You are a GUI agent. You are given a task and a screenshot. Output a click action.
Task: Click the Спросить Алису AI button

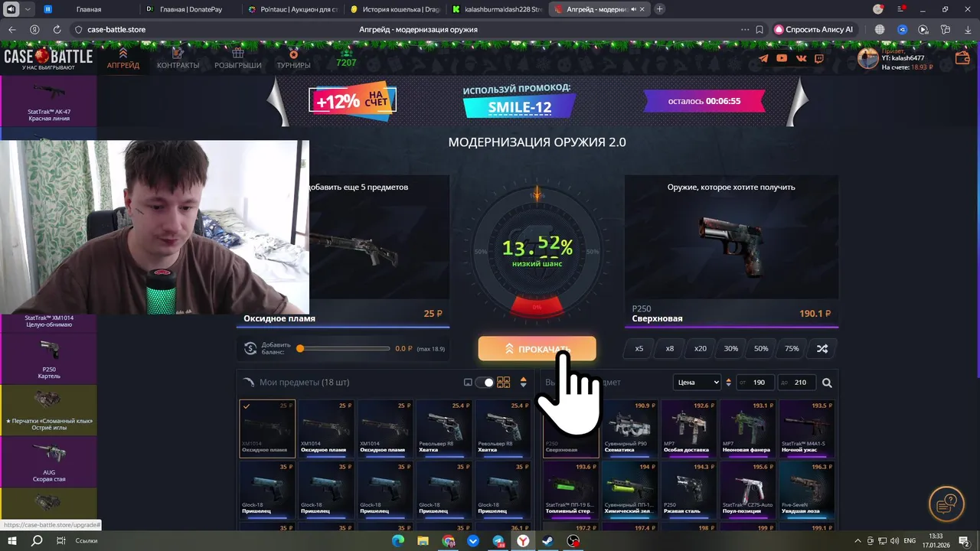click(814, 29)
